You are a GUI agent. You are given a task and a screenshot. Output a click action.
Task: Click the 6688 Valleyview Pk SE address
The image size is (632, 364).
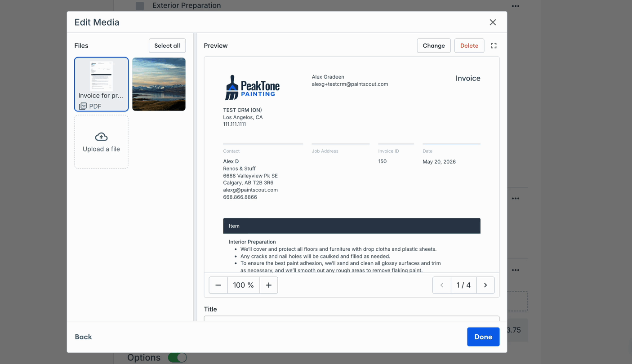coord(250,176)
